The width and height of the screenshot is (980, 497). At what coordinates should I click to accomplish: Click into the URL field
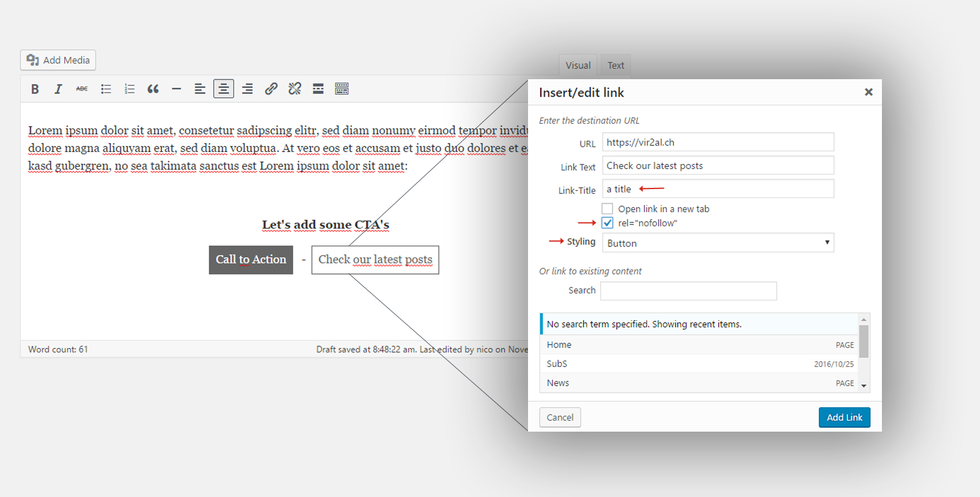718,142
